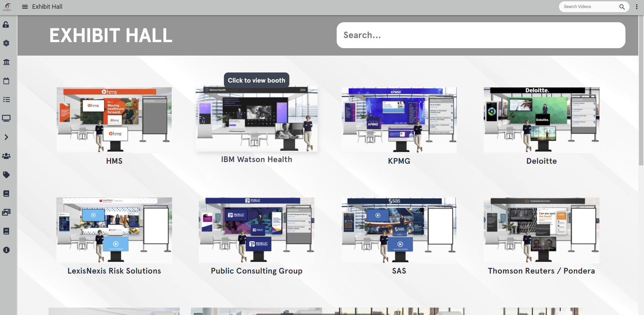Click the Exhibit Hall title in top bar

click(x=47, y=7)
